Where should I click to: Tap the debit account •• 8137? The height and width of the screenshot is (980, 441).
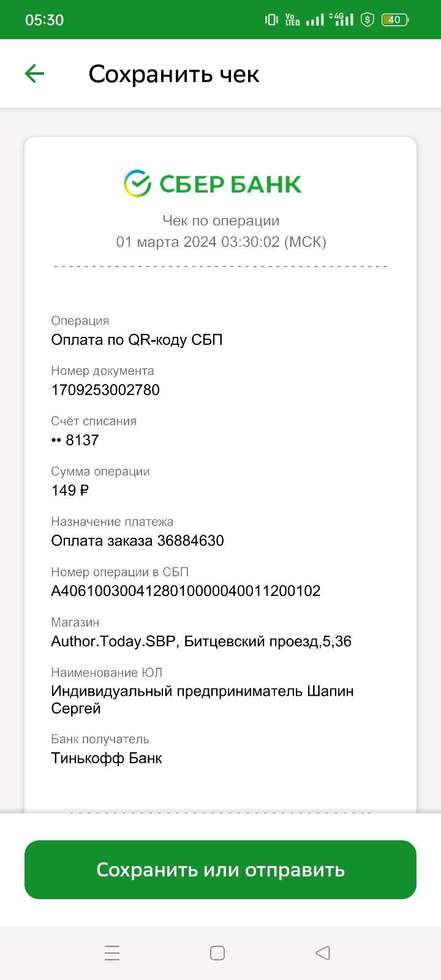coord(75,440)
